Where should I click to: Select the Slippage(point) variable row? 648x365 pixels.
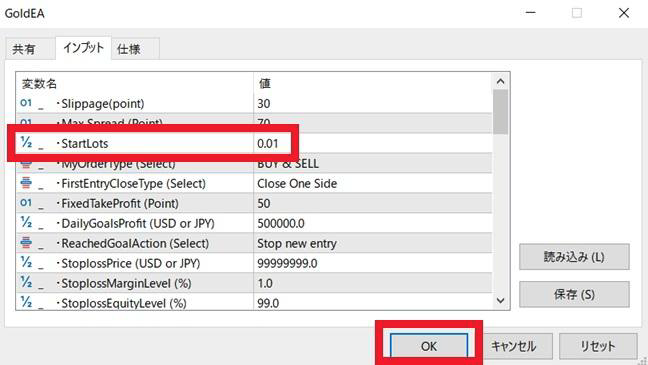(254, 103)
